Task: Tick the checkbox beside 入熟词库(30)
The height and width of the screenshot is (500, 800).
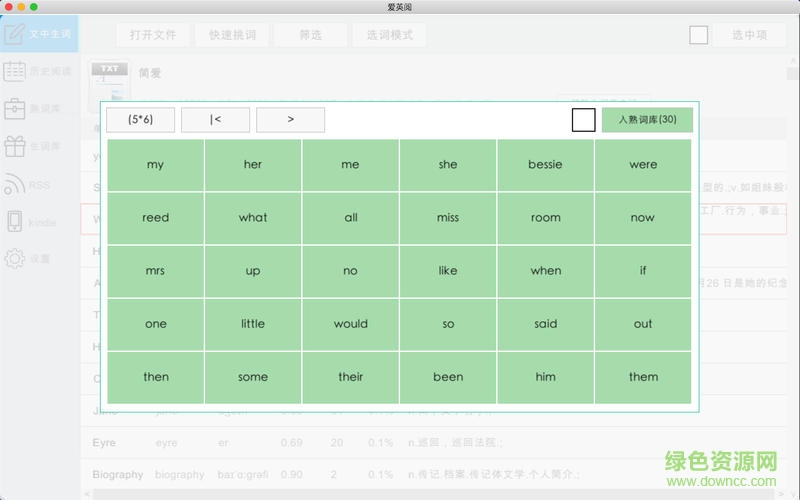Action: coord(583,120)
